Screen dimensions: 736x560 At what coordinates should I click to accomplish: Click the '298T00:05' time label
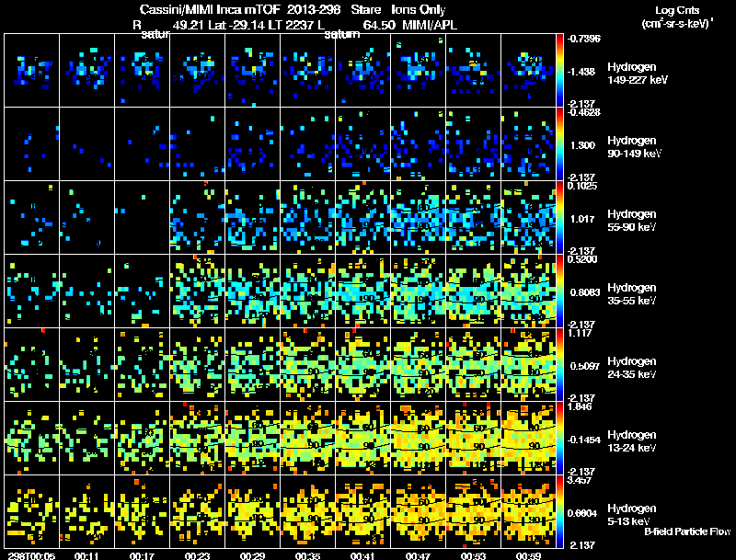(31, 555)
